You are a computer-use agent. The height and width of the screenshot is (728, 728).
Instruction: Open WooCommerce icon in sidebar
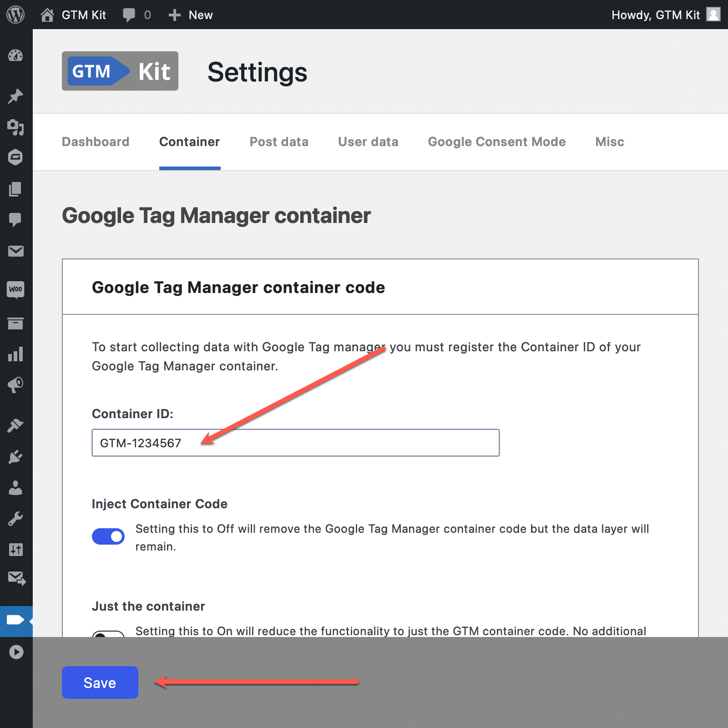point(16,289)
